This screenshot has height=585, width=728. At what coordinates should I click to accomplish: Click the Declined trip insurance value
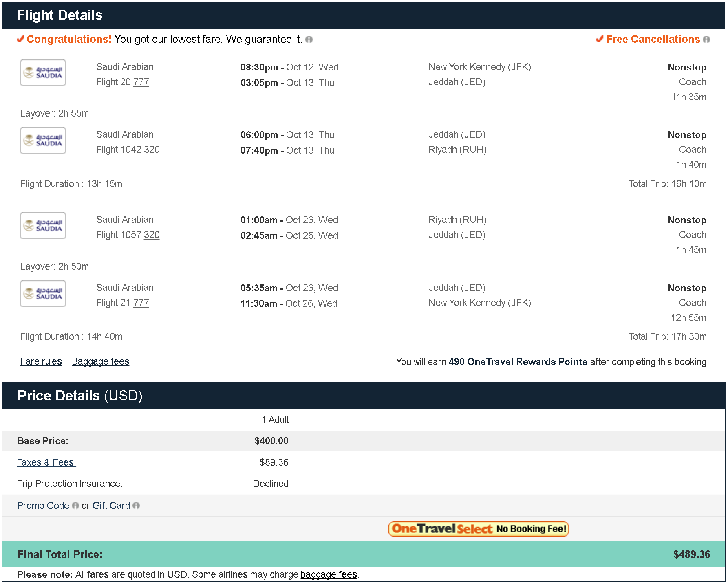click(x=271, y=484)
